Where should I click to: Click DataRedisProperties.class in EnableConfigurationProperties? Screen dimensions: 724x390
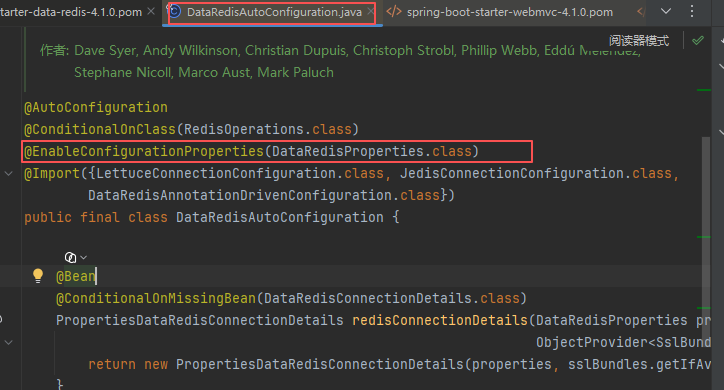click(x=372, y=151)
